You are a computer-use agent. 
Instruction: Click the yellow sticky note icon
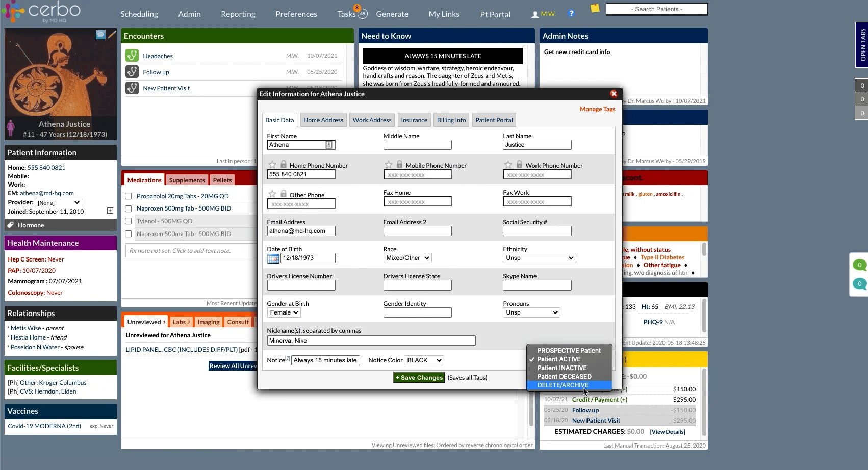(x=595, y=8)
